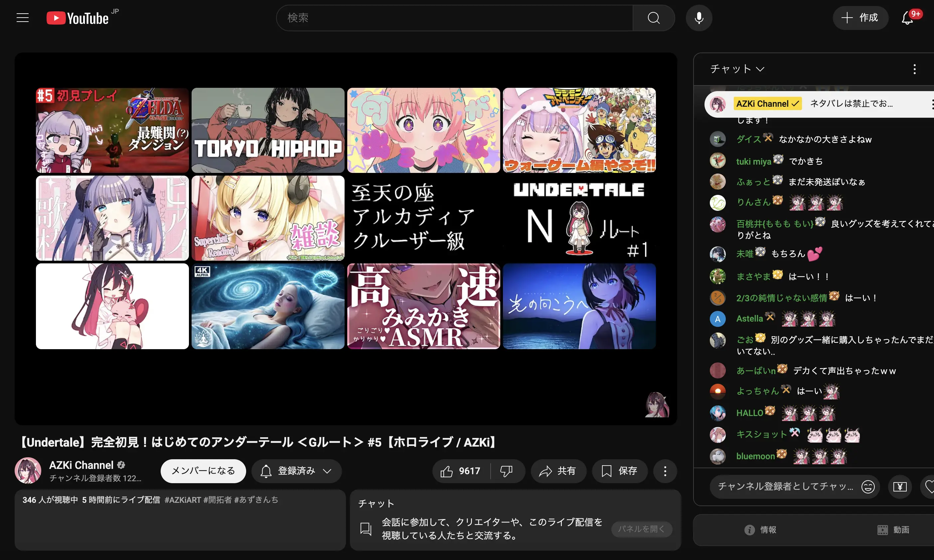Screen dimensions: 934x560
Task: Open Super Chat yen icon
Action: tap(900, 487)
